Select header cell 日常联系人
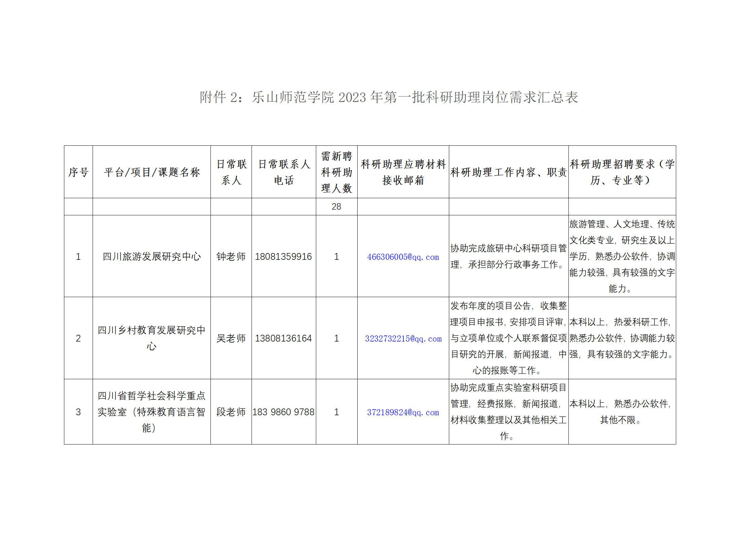The image size is (756, 534). 231,172
